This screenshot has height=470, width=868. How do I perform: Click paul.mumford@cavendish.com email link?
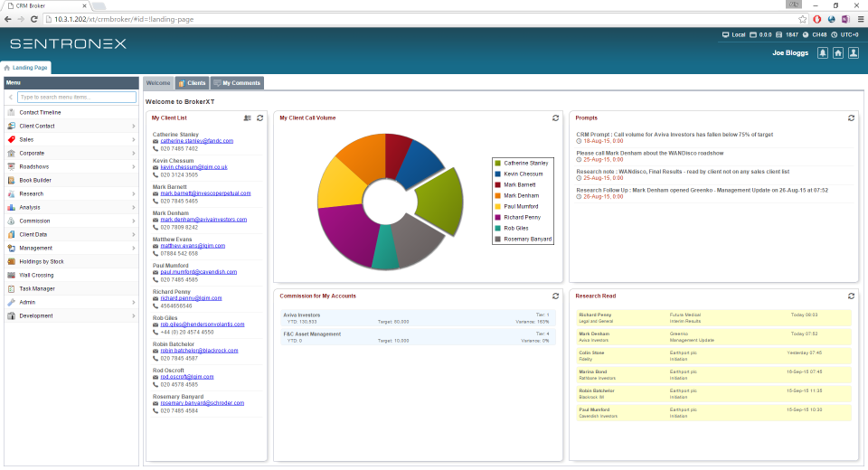(199, 272)
